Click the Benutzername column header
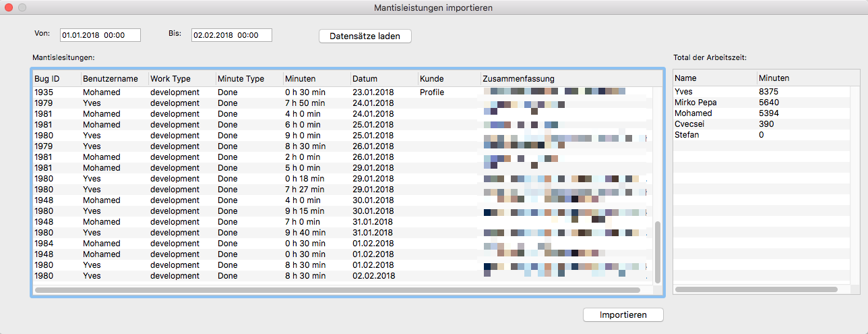The image size is (868, 334). click(x=114, y=79)
